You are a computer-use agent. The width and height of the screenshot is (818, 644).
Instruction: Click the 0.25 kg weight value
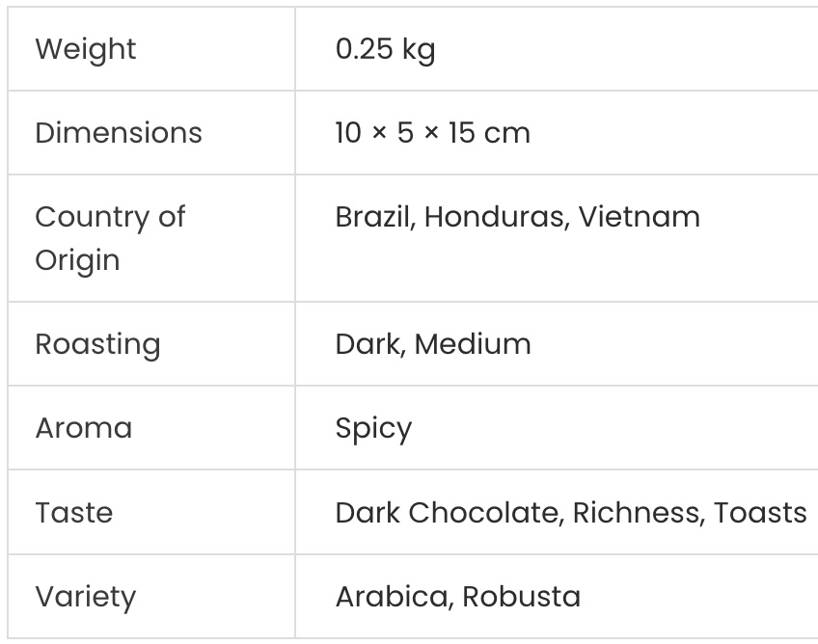pyautogui.click(x=385, y=49)
